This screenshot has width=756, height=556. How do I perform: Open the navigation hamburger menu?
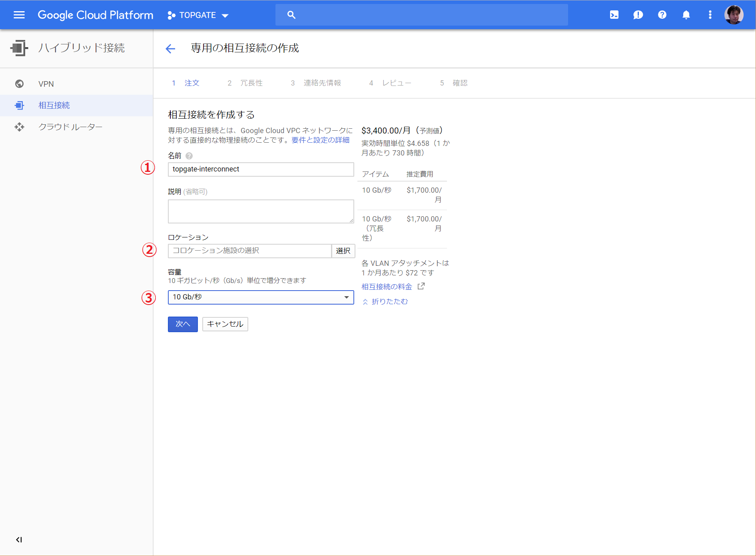19,15
